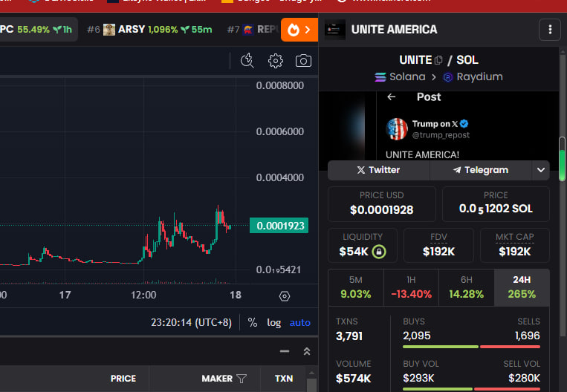Click the PRICE USD $0.0001928 box
Viewport: 567px width, 392px height.
pyautogui.click(x=381, y=204)
